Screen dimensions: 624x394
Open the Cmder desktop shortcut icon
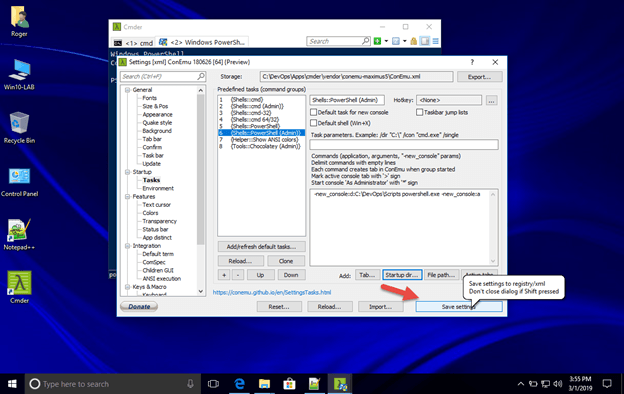tap(19, 287)
